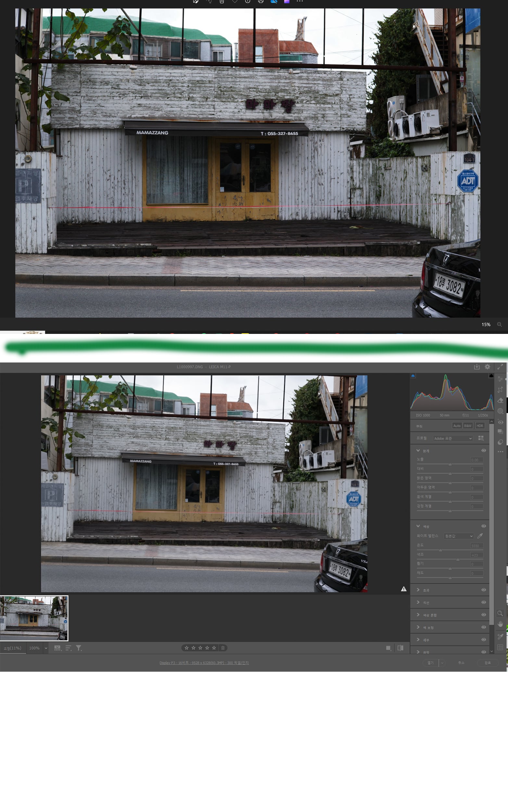The width and height of the screenshot is (508, 812).
Task: Click the B&W conversion button
Action: click(468, 426)
